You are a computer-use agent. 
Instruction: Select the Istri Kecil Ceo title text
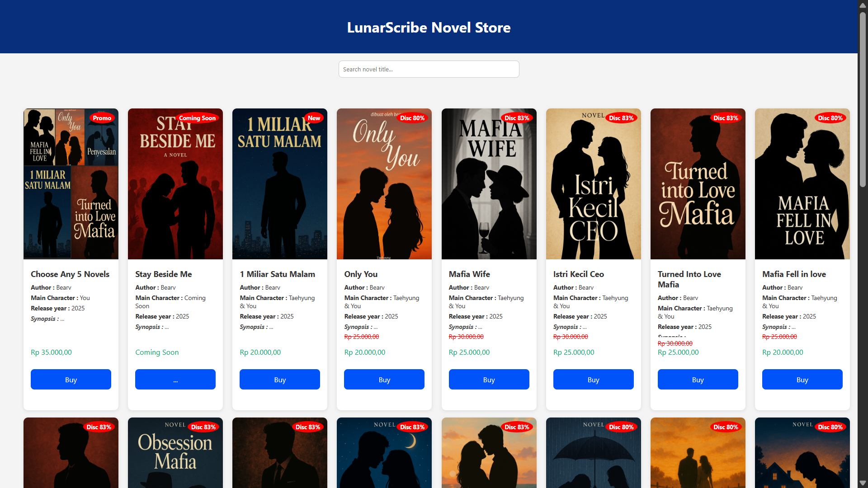pos(579,274)
